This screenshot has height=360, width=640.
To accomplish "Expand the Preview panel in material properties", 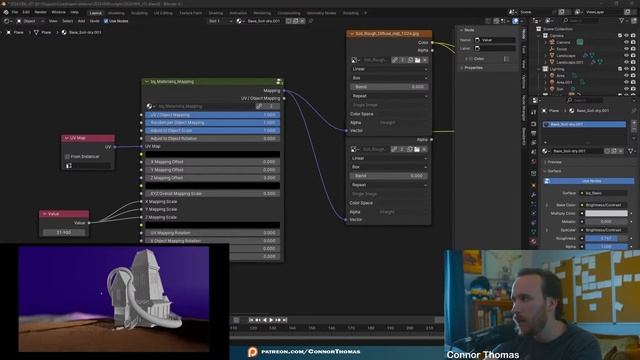I will [545, 162].
